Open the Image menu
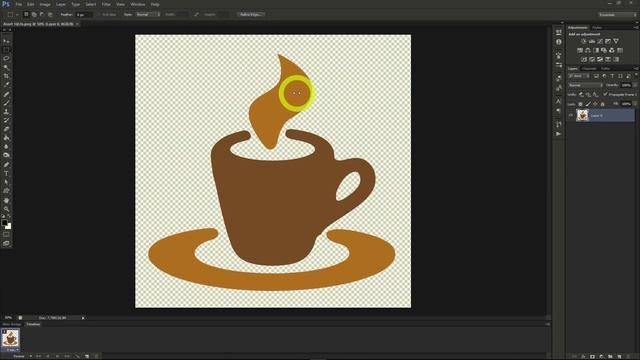The image size is (640, 360). (x=45, y=4)
